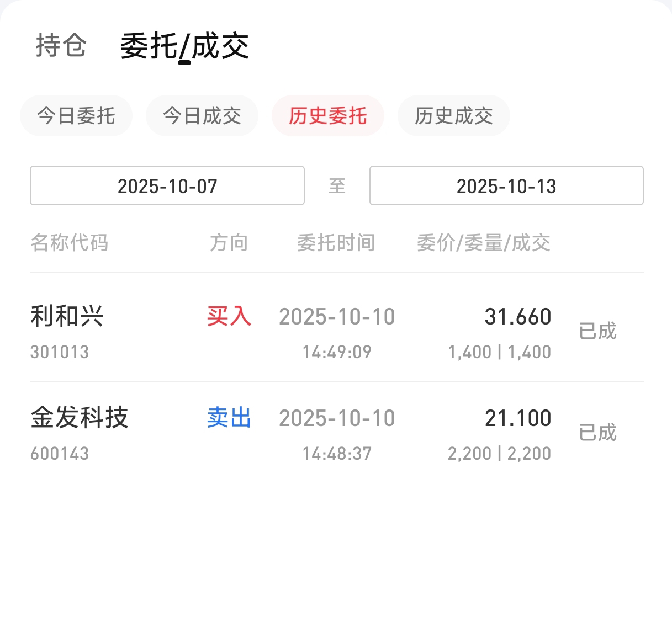Open the 今日委托 filter
Viewport: 672px width, 617px height.
76,116
